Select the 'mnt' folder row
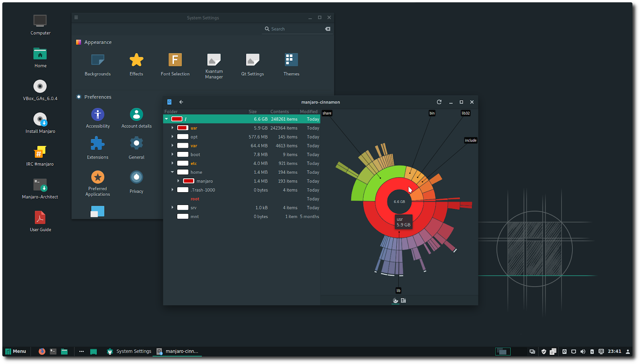The height and width of the screenshot is (364, 640). click(242, 217)
